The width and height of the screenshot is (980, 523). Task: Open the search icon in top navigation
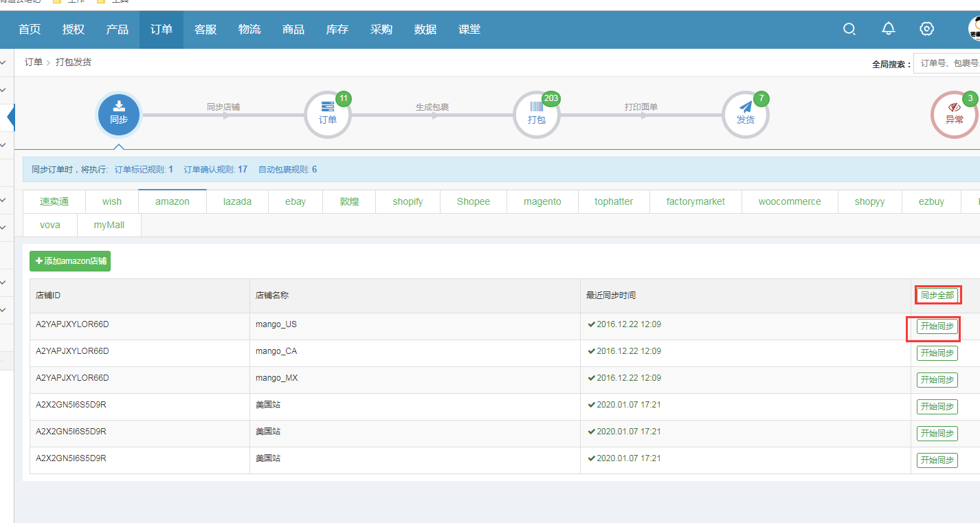pyautogui.click(x=849, y=29)
